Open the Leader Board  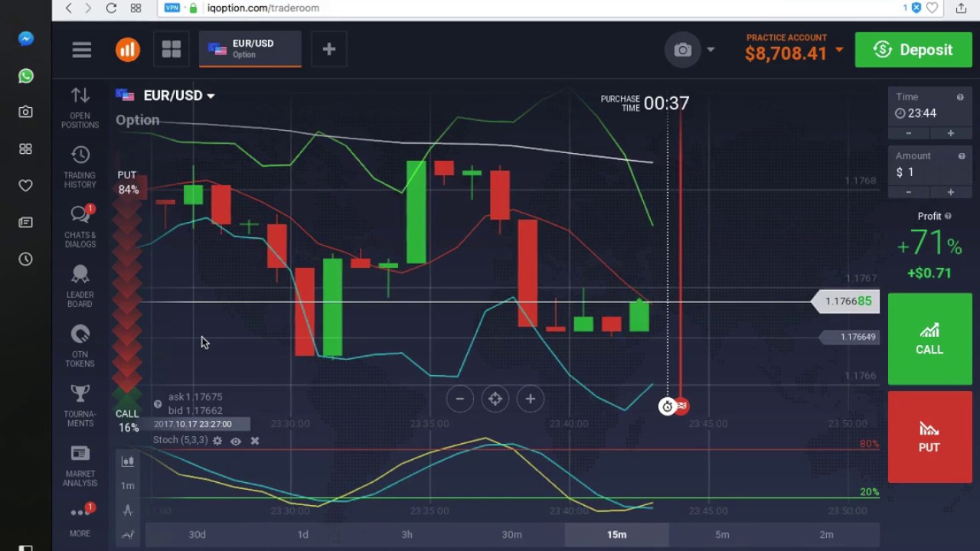[x=80, y=287]
